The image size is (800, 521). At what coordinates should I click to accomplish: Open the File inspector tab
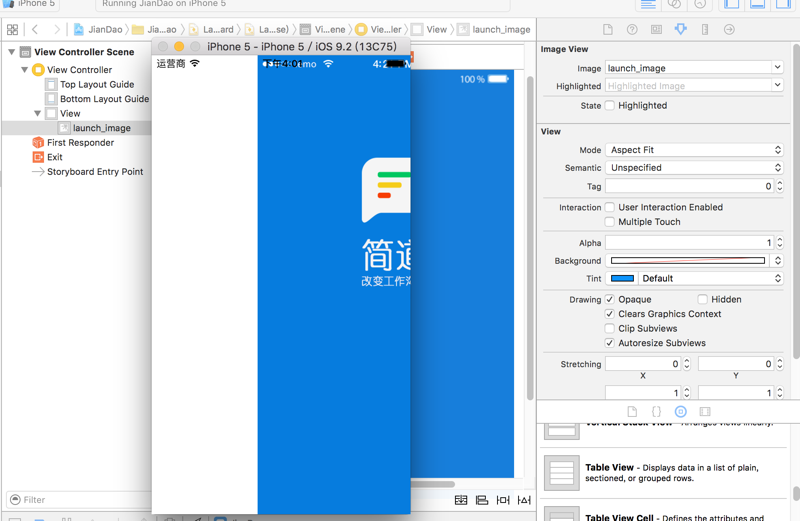click(608, 30)
